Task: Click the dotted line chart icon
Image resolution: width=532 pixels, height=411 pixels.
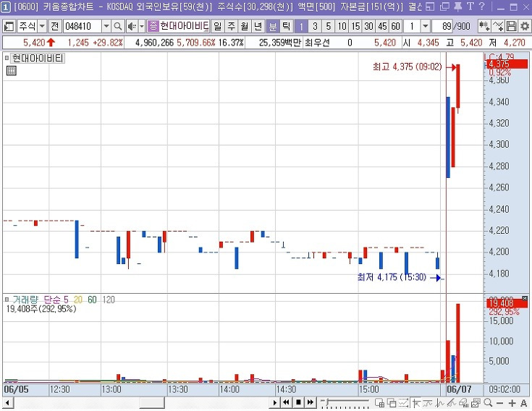Action: [x=403, y=403]
